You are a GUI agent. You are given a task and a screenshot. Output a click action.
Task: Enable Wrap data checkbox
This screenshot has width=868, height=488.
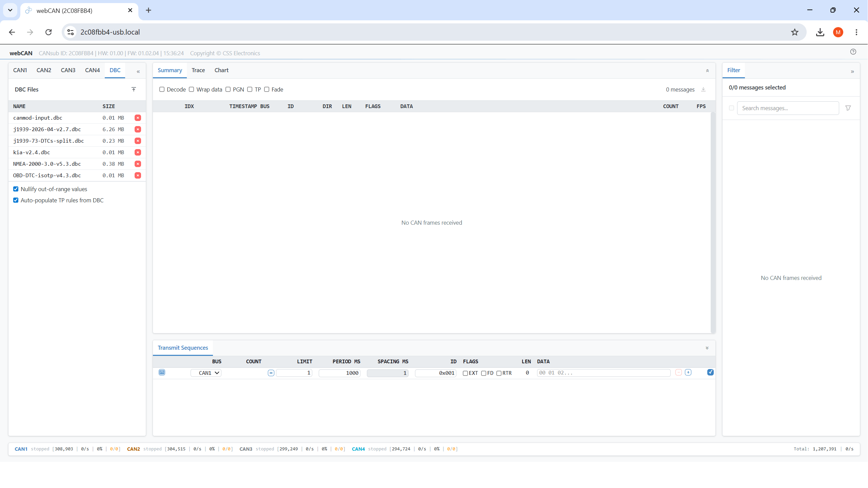191,89
